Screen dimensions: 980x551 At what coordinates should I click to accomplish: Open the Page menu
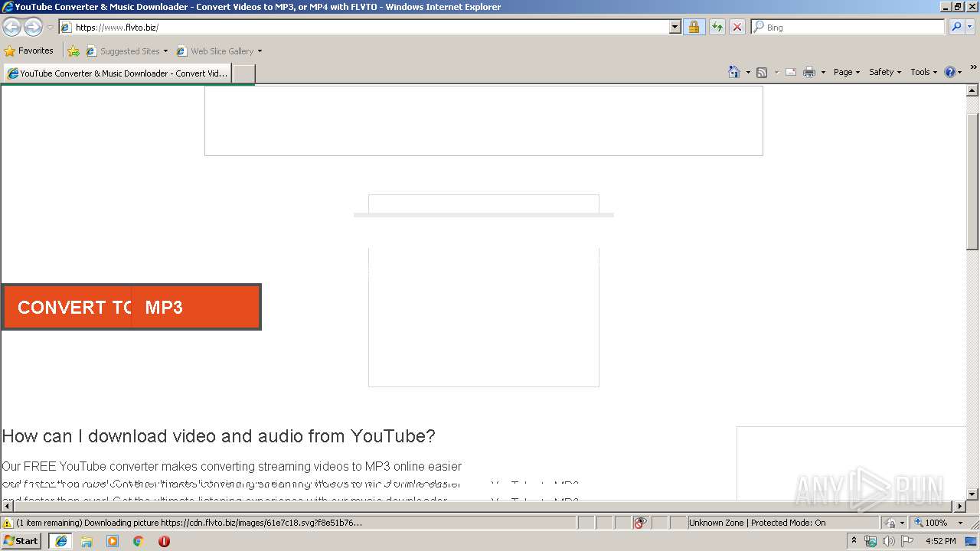point(846,72)
